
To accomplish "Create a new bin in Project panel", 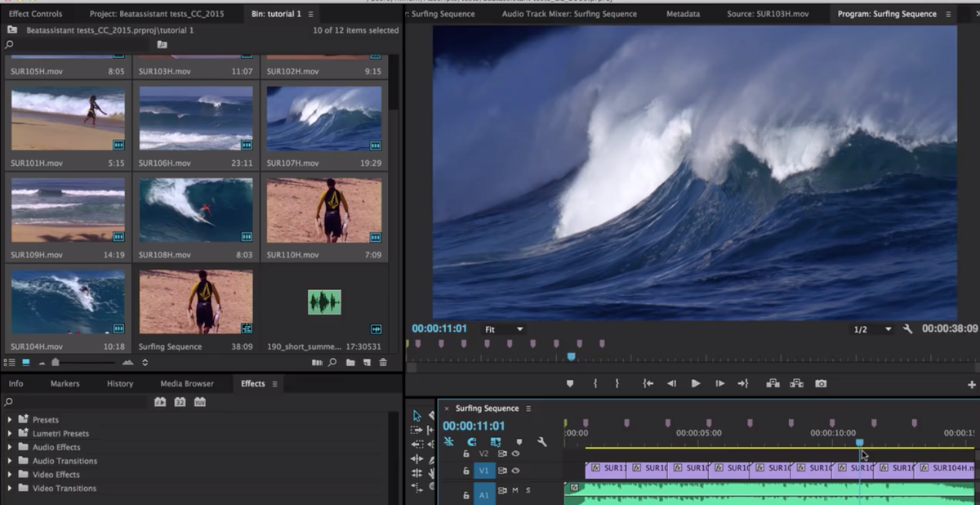I will point(350,362).
